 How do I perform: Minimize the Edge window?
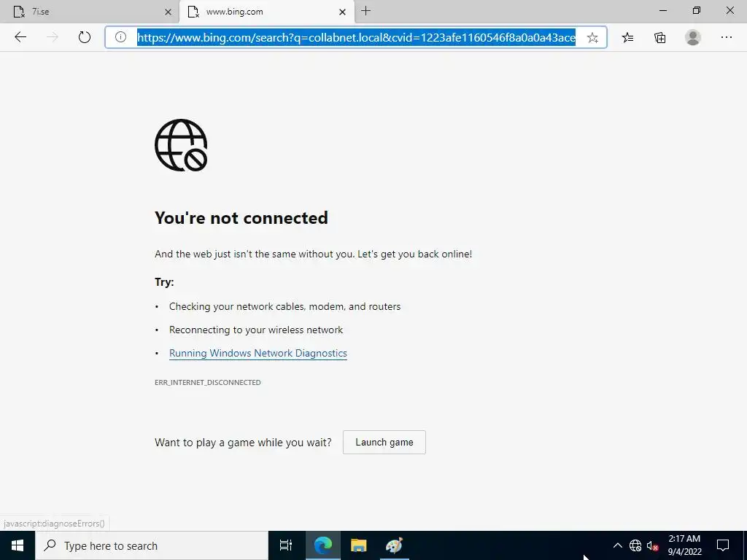(x=662, y=10)
